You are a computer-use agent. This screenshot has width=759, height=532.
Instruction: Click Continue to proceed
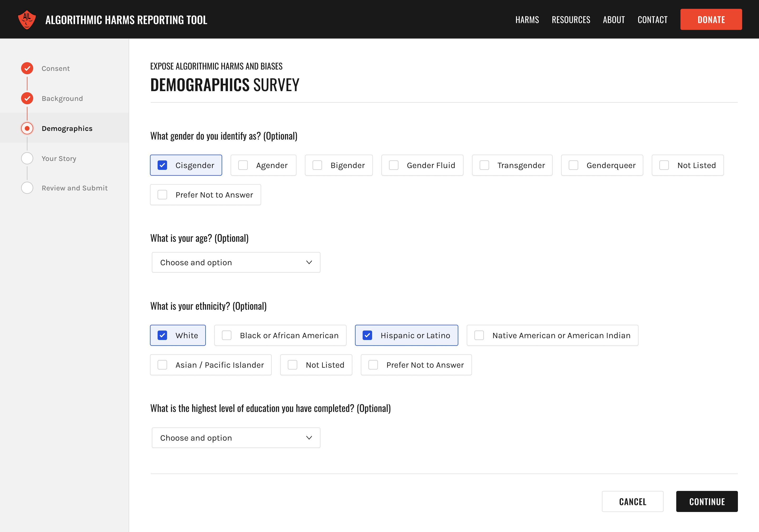[x=707, y=502]
